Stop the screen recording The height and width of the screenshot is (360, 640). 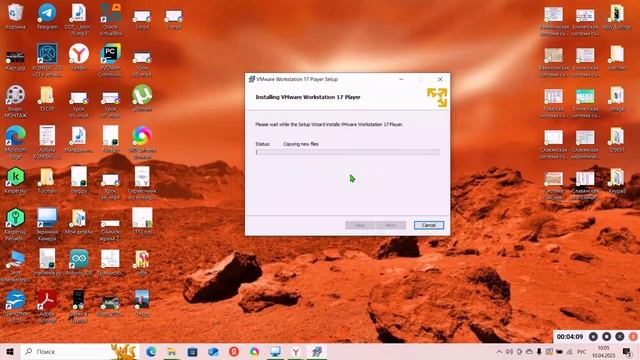(x=607, y=337)
